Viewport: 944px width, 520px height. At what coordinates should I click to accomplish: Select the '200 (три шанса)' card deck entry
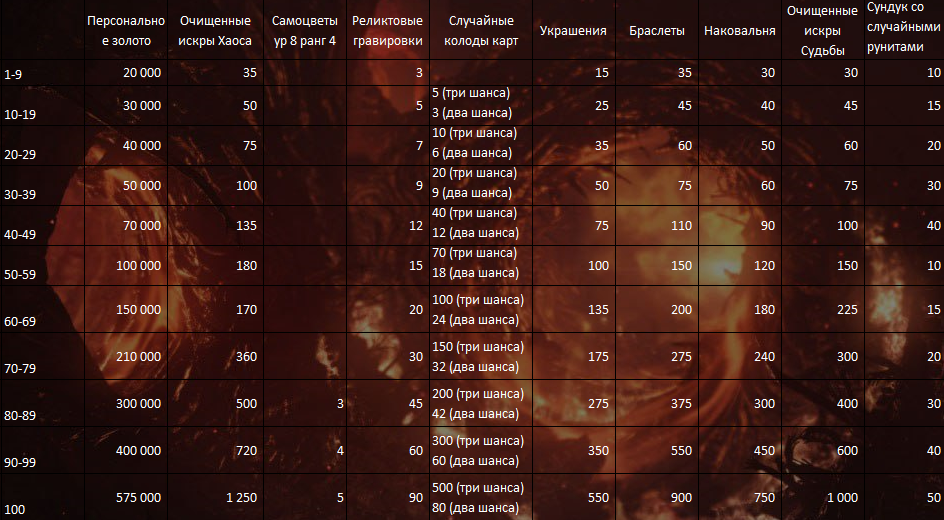tap(478, 394)
